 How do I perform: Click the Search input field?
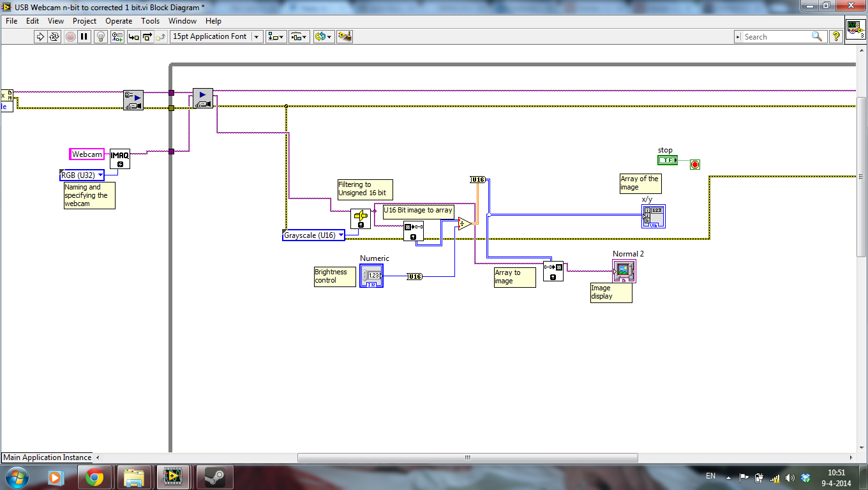tap(775, 37)
